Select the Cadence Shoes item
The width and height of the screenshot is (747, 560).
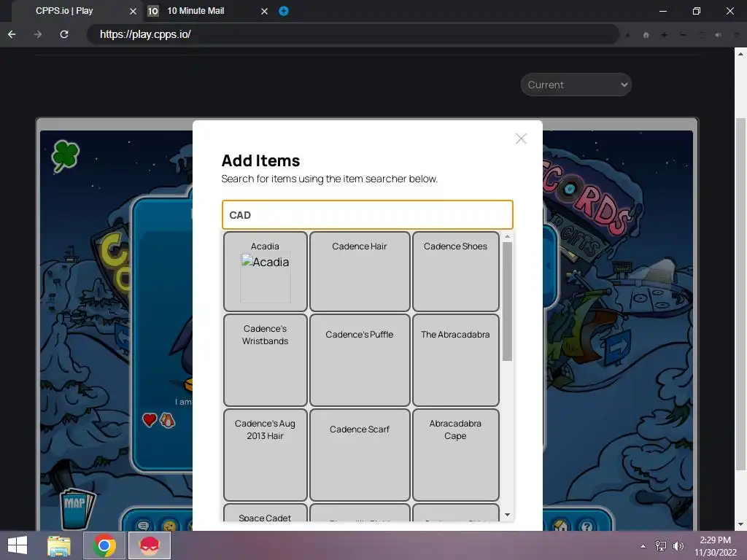pyautogui.click(x=455, y=271)
